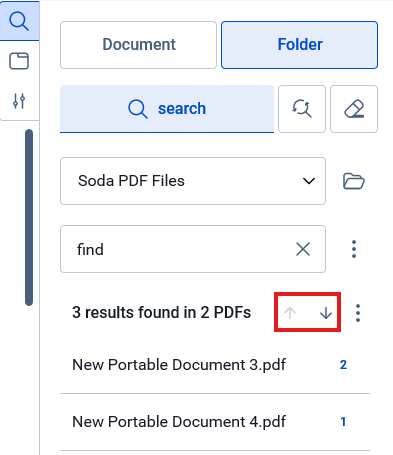Switch to the Document tab
The height and width of the screenshot is (455, 393).
point(139,45)
